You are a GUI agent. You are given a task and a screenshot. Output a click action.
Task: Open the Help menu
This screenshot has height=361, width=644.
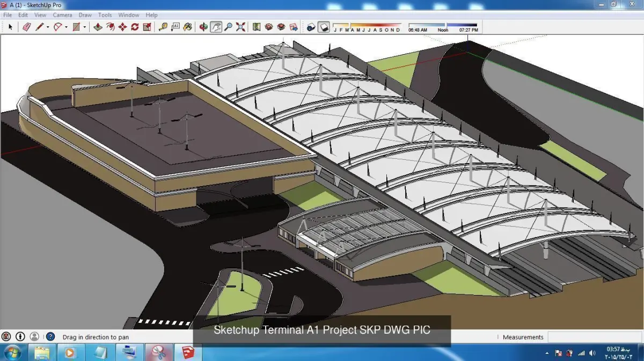(x=151, y=15)
